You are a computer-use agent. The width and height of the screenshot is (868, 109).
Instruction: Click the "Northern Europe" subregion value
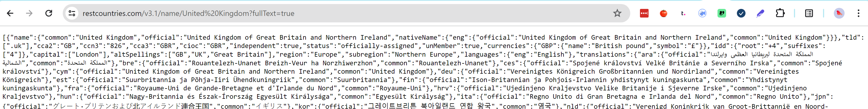tap(424, 54)
